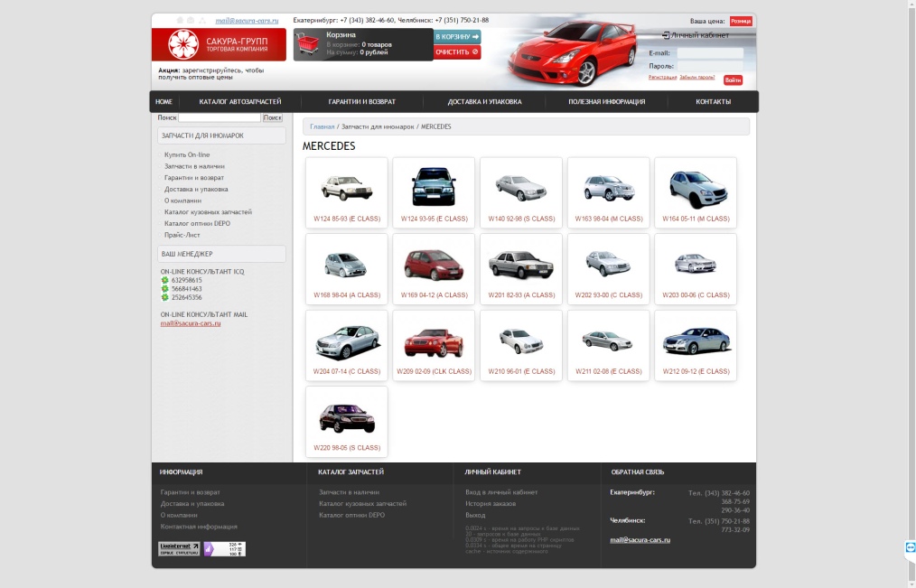This screenshot has width=916, height=588.
Task: Open W124 85-93 (E CLASS) car thumbnail
Action: coord(346,188)
